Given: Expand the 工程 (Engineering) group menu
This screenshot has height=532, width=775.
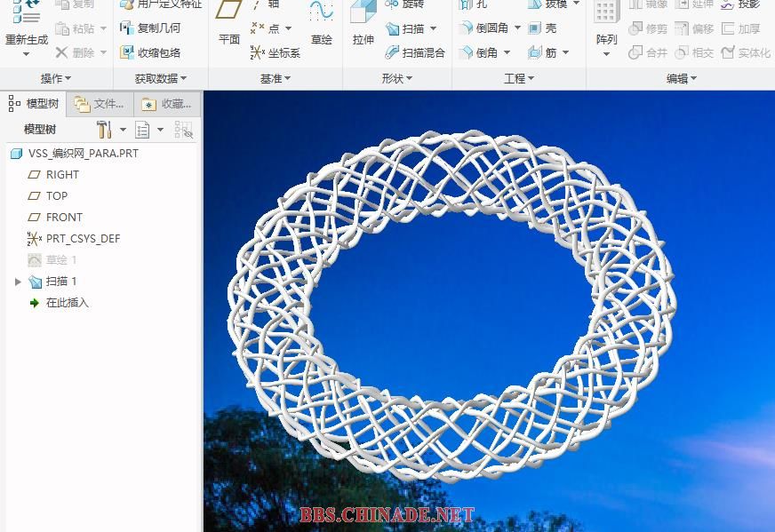Looking at the screenshot, I should point(519,78).
